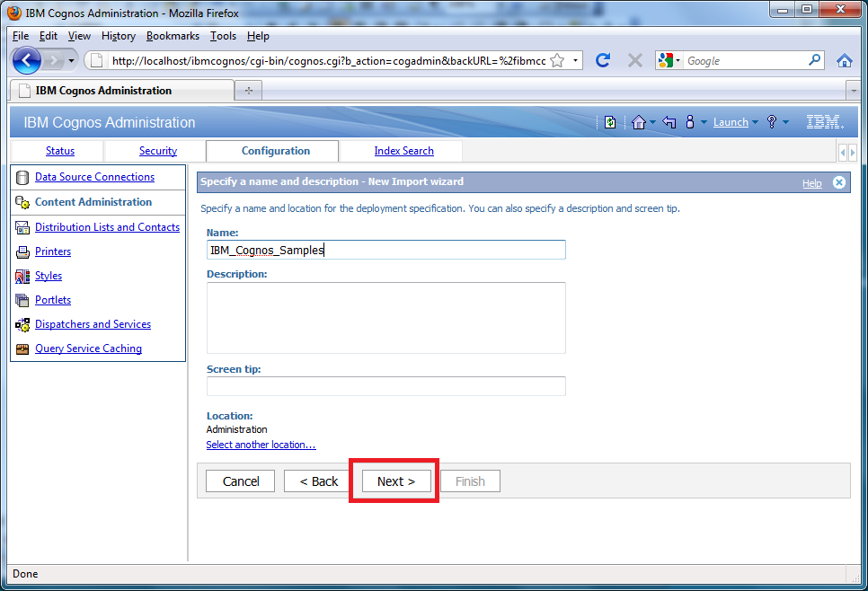This screenshot has width=868, height=591.
Task: Open Data Source Connections link
Action: 94,177
